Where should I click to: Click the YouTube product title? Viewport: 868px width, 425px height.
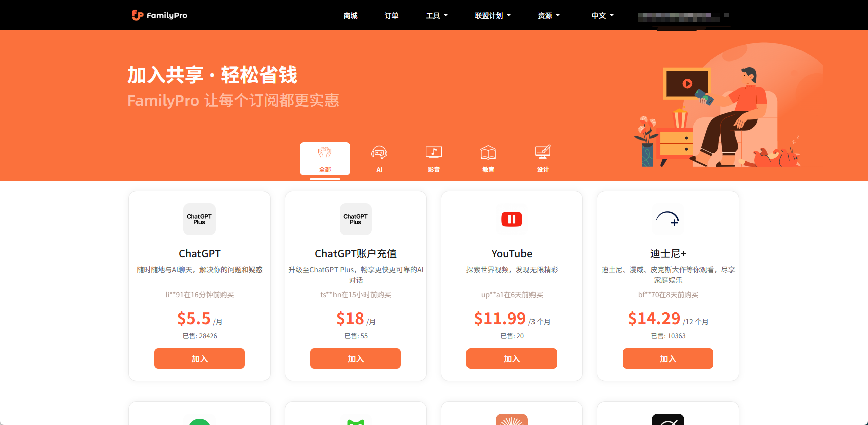[512, 254]
